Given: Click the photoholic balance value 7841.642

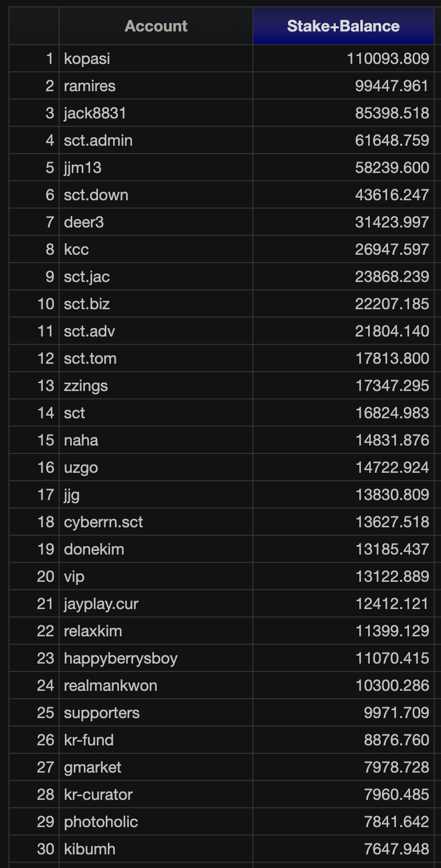Looking at the screenshot, I should click(396, 822).
